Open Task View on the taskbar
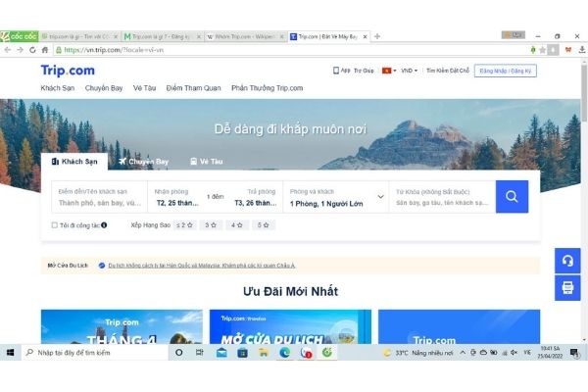 (200, 353)
